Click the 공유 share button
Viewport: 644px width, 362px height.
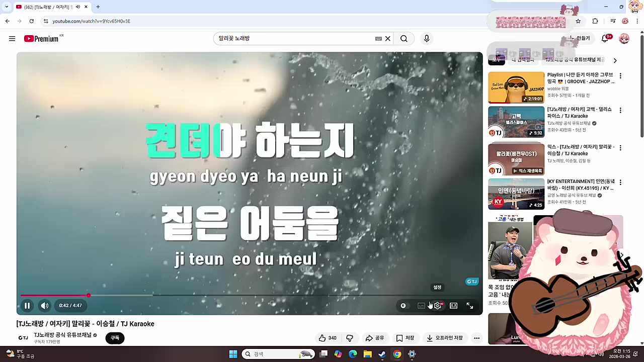(375, 338)
